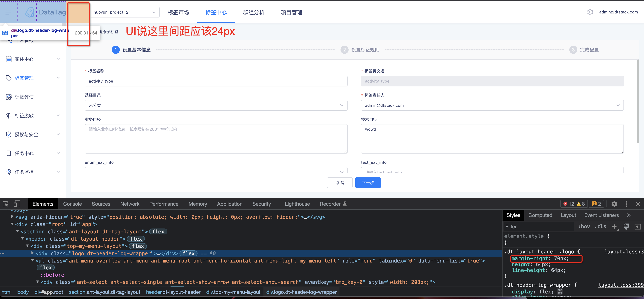The height and width of the screenshot is (299, 644).
Task: Open the 2 issues indicator in DevTools
Action: 596,204
